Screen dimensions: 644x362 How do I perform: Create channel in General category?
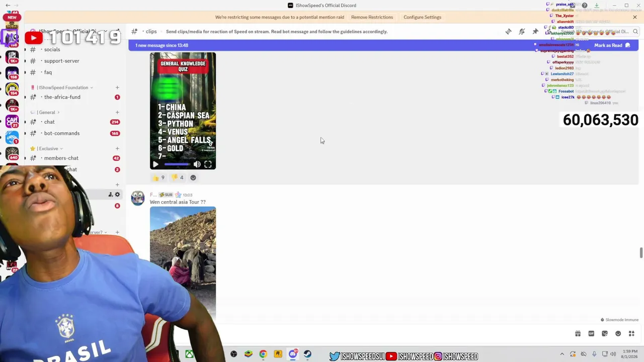tap(117, 112)
